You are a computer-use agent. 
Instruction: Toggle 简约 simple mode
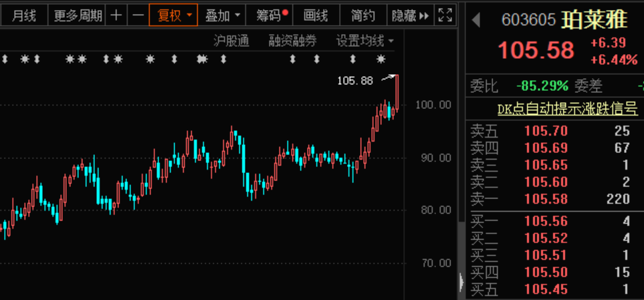click(x=363, y=15)
